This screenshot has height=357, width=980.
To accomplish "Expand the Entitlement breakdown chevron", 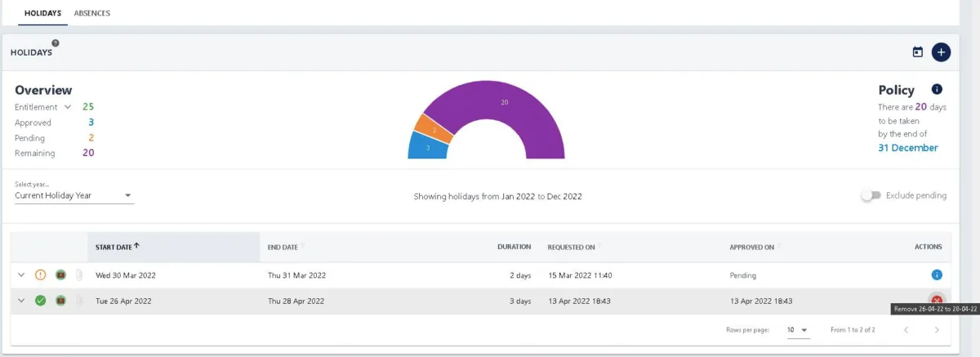I will [x=68, y=107].
